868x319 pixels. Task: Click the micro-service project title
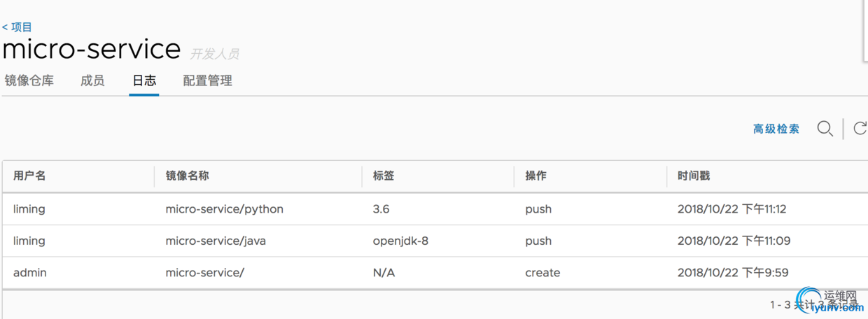pos(92,49)
